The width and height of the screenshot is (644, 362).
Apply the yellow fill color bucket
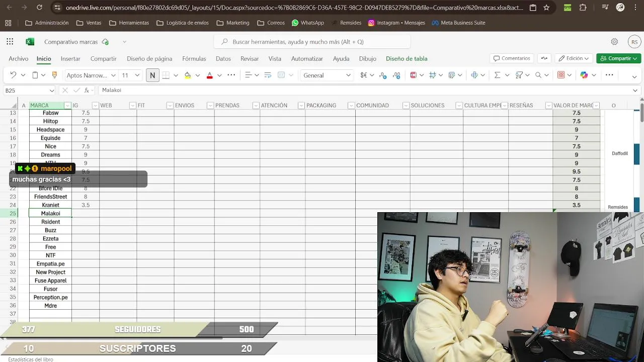(x=188, y=75)
